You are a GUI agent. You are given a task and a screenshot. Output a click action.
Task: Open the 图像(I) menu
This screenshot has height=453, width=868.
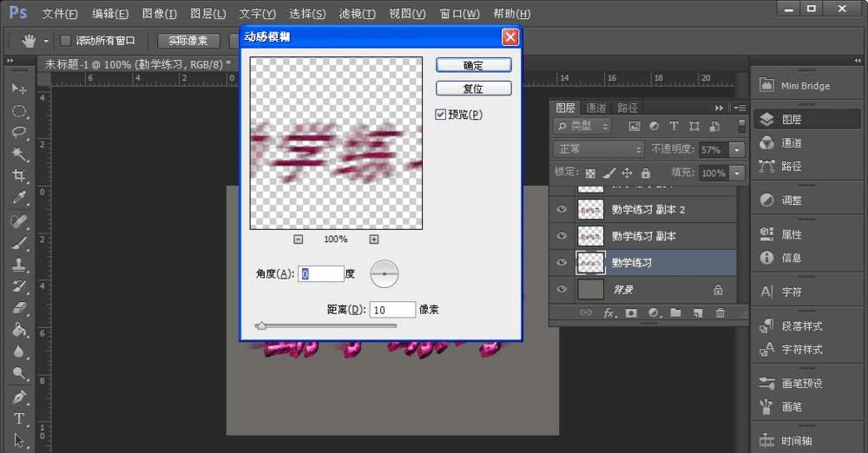160,13
